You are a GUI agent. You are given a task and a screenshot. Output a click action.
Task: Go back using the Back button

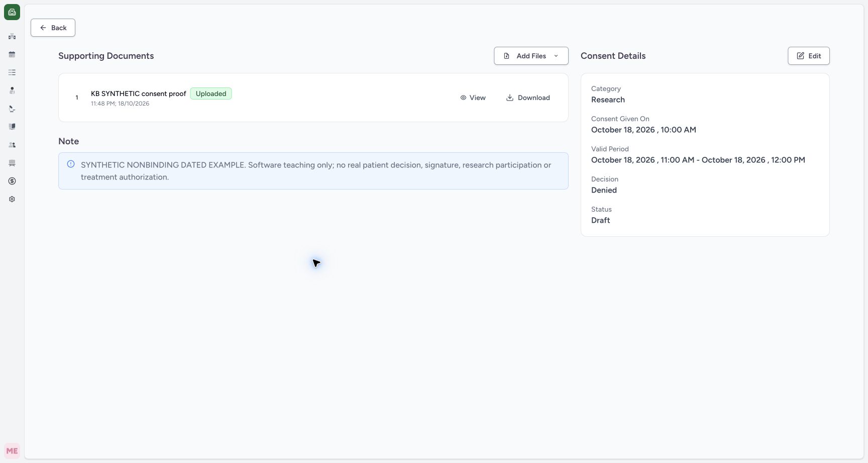click(53, 28)
